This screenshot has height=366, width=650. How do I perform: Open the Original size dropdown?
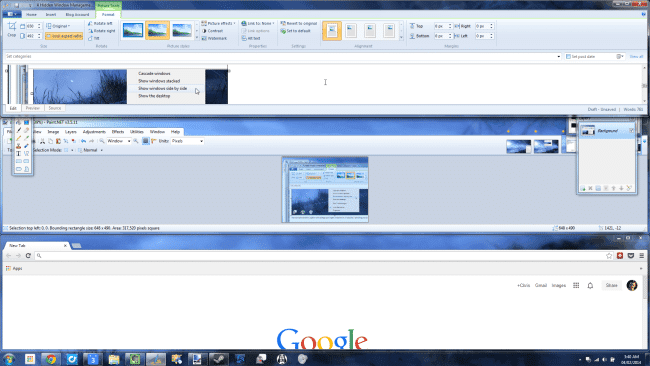click(x=58, y=26)
